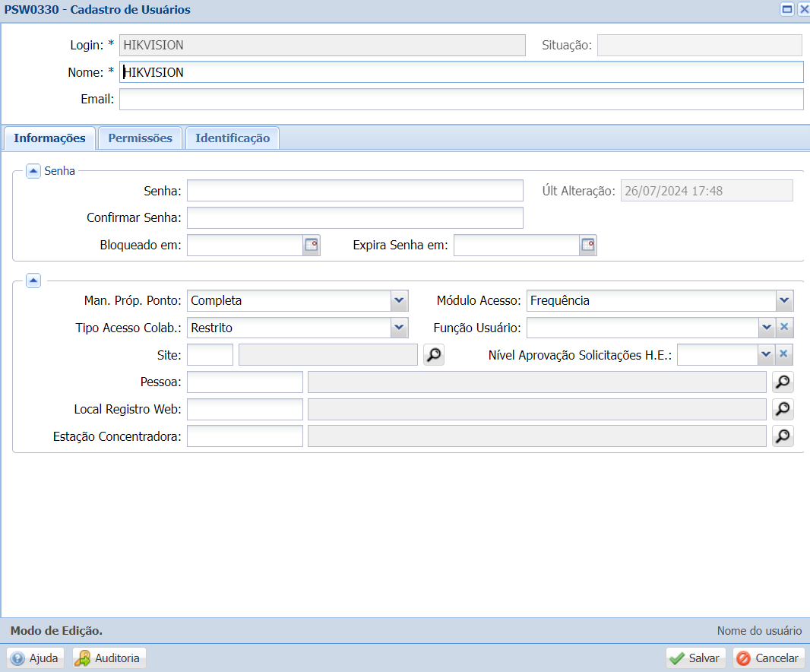This screenshot has height=672, width=810.
Task: Open calendar picker for Expira Senha em
Action: coord(588,245)
